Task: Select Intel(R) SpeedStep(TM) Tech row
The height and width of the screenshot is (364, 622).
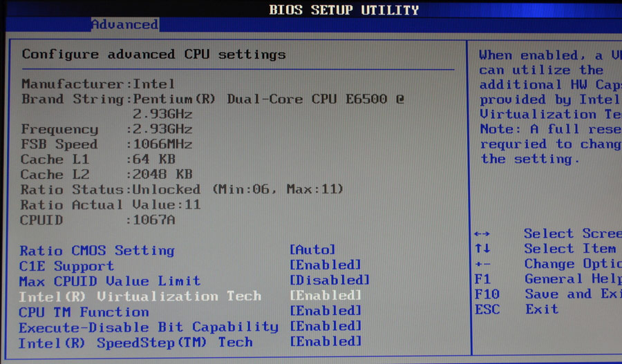Action: tap(135, 343)
